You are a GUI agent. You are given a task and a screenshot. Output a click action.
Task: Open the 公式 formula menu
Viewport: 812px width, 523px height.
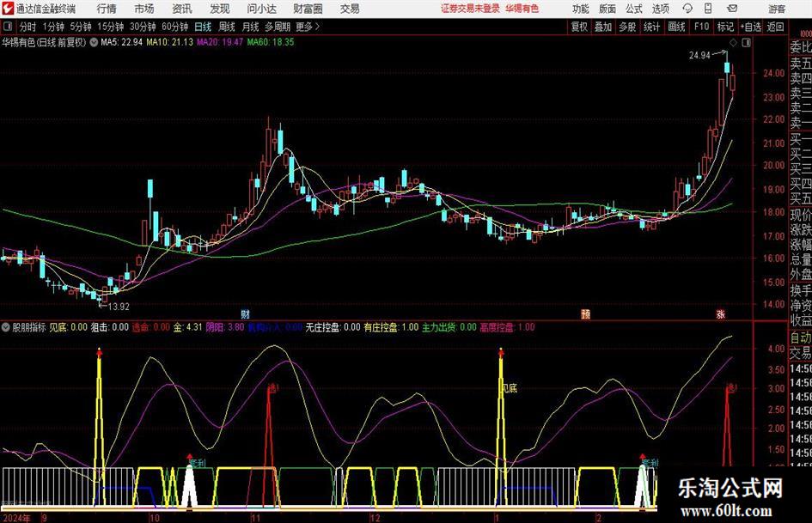click(x=633, y=9)
